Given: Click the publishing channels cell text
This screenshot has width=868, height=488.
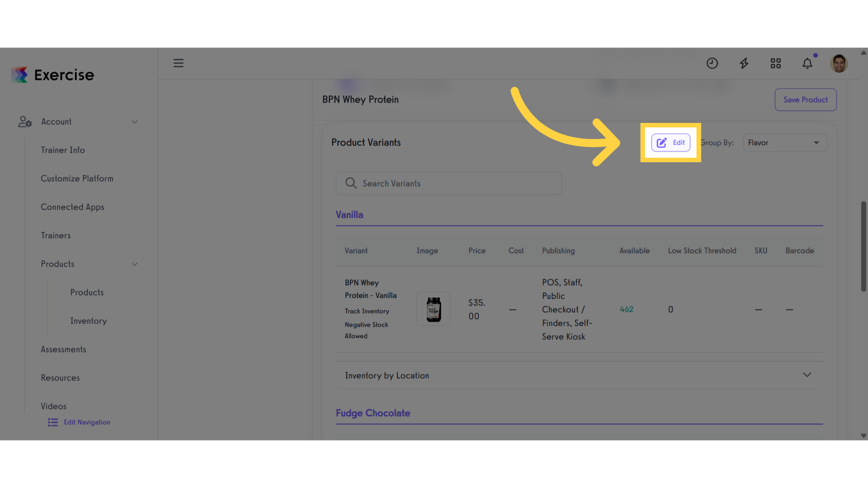Looking at the screenshot, I should coord(567,310).
